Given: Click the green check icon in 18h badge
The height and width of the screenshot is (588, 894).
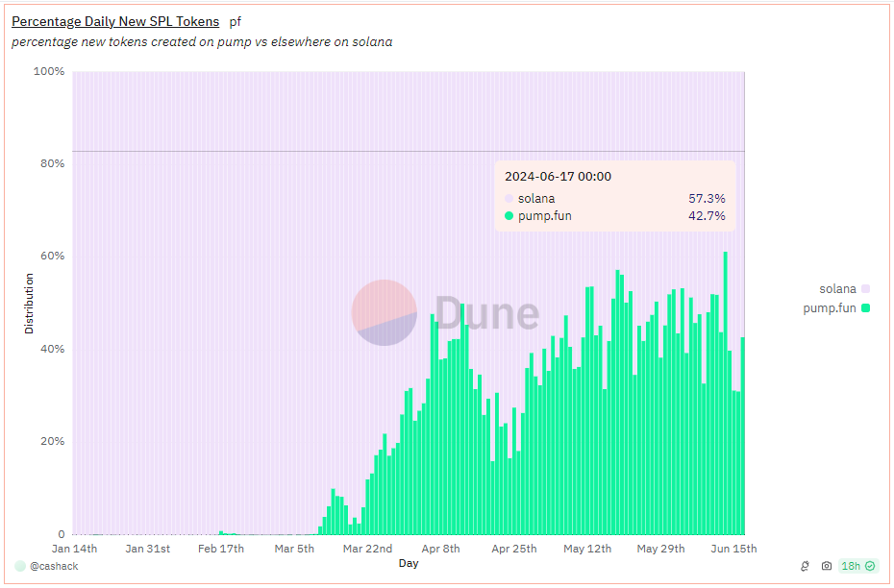Looking at the screenshot, I should [870, 566].
